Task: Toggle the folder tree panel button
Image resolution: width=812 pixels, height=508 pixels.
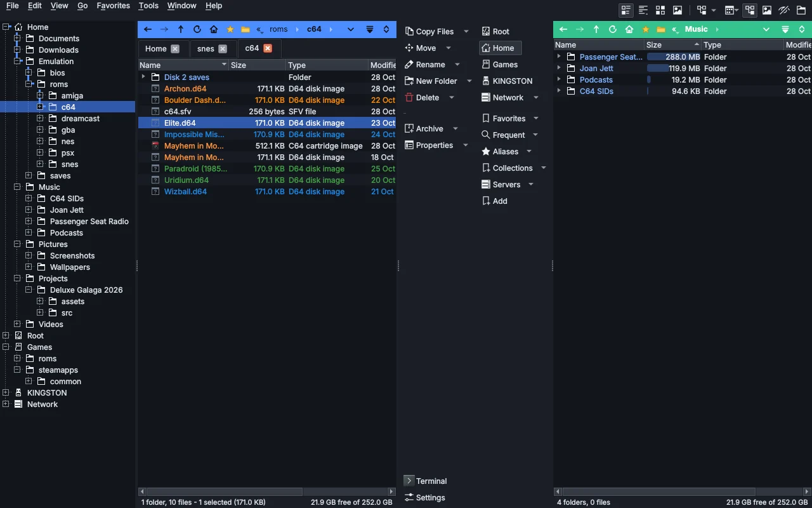Action: point(750,10)
